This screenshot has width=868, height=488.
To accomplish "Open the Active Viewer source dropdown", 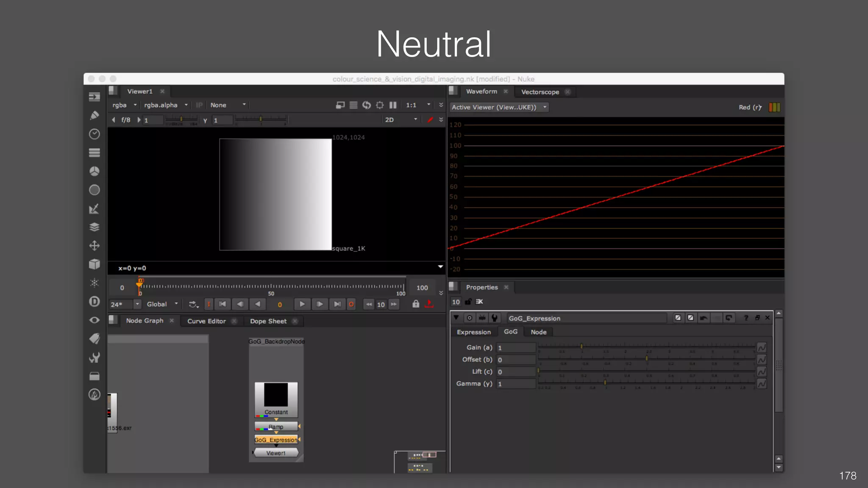I will coord(499,107).
